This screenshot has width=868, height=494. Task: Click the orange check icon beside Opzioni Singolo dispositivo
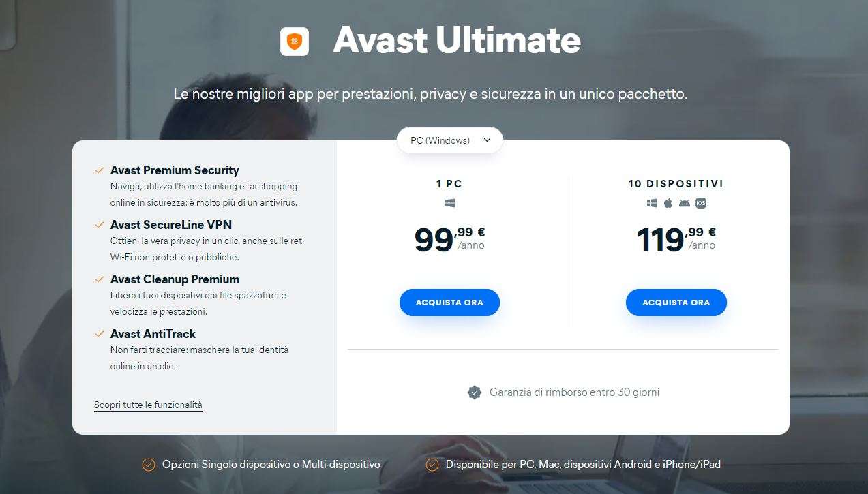148,465
